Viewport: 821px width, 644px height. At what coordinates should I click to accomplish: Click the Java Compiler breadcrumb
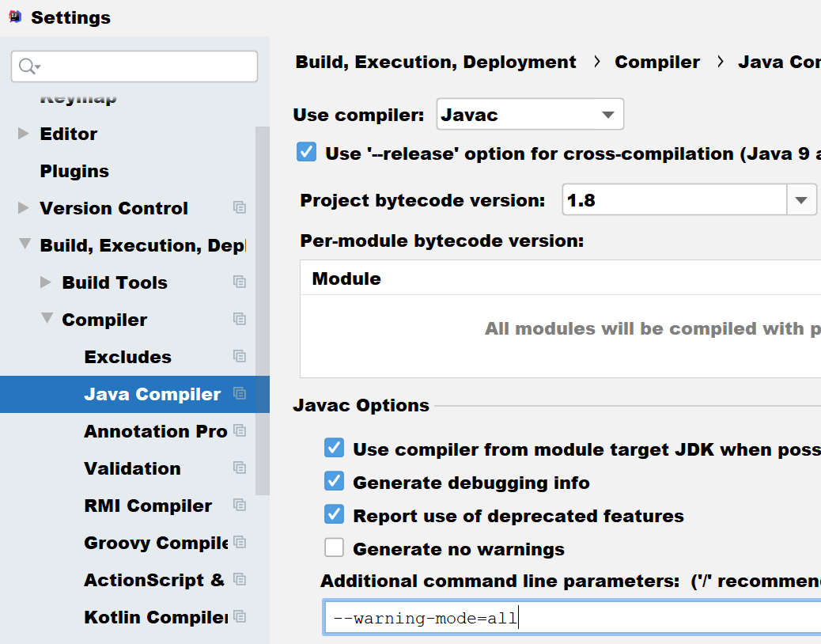pyautogui.click(x=780, y=63)
